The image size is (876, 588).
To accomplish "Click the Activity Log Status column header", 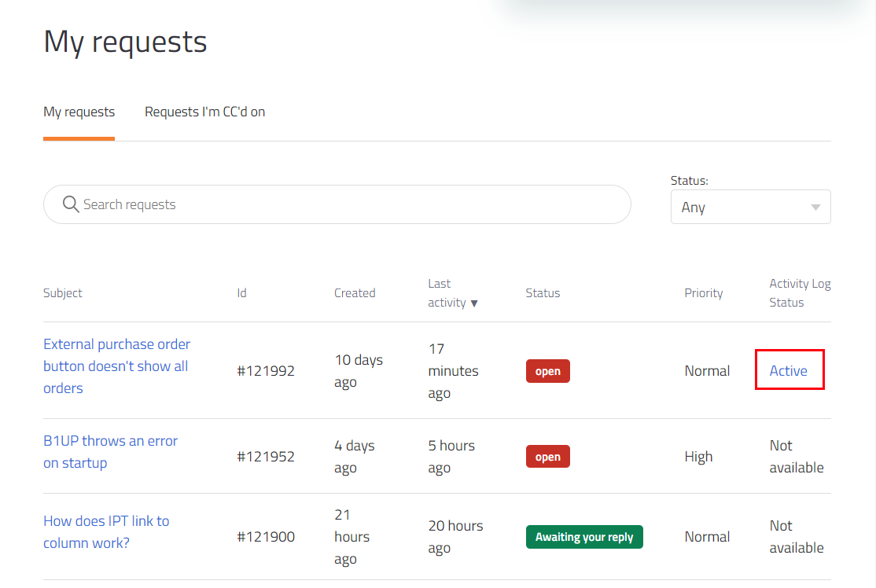I will pyautogui.click(x=800, y=293).
